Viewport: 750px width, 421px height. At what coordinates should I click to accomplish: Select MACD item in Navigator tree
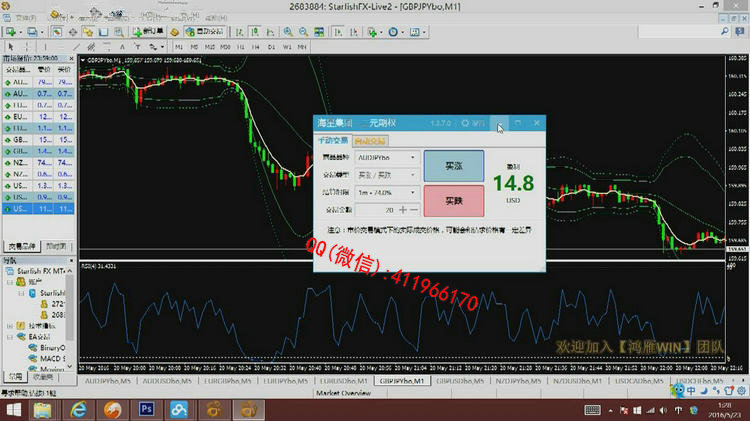pyautogui.click(x=47, y=358)
